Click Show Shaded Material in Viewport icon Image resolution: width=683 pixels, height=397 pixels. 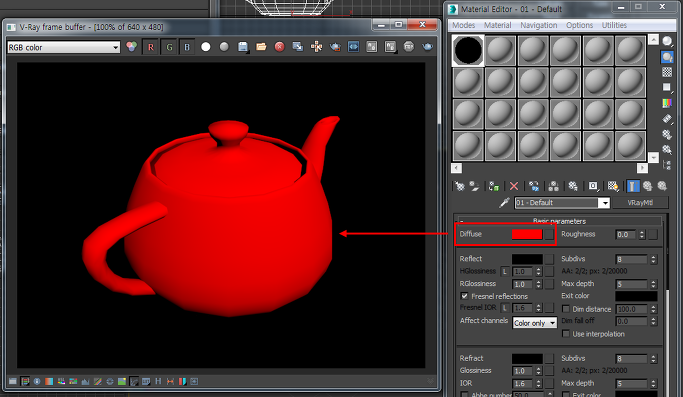(613, 187)
